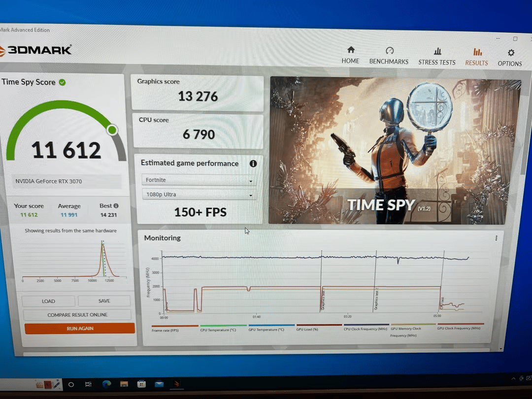This screenshot has height=399, width=532.
Task: Click the SAVE button
Action: (x=104, y=301)
